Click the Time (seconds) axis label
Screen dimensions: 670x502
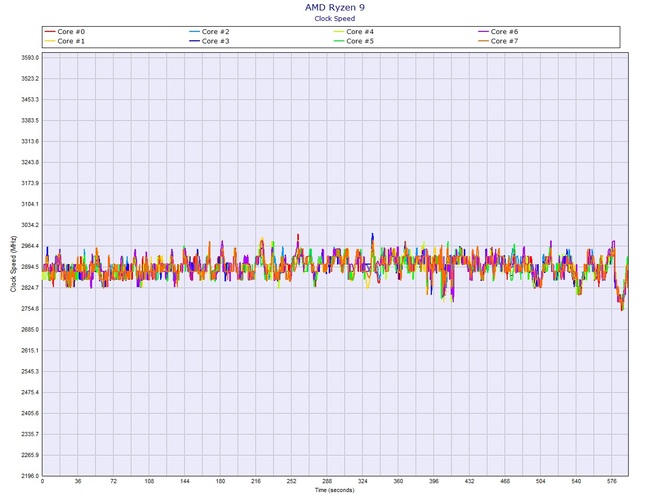tap(335, 490)
